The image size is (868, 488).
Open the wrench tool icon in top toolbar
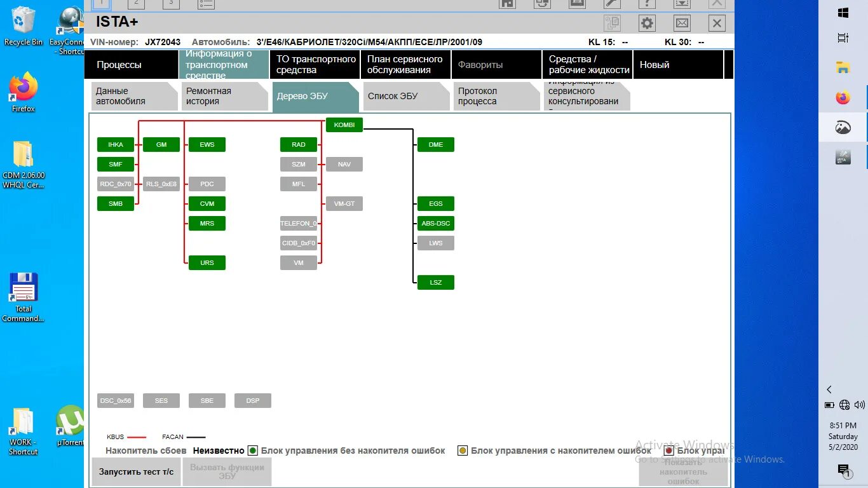tap(612, 3)
